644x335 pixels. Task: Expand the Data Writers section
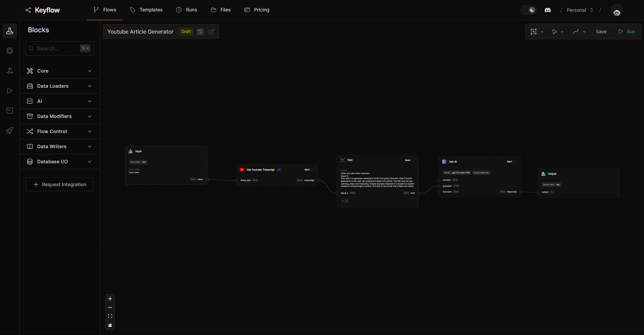tap(59, 146)
